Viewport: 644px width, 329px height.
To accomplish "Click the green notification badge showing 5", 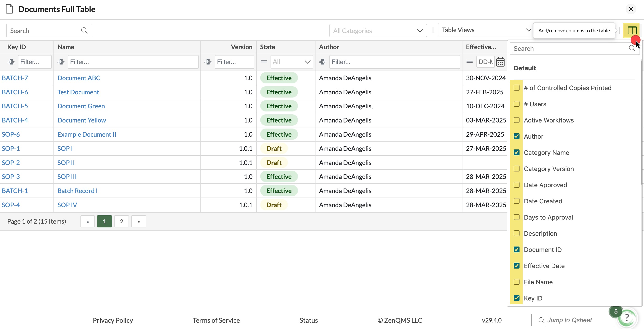I will pos(616,311).
